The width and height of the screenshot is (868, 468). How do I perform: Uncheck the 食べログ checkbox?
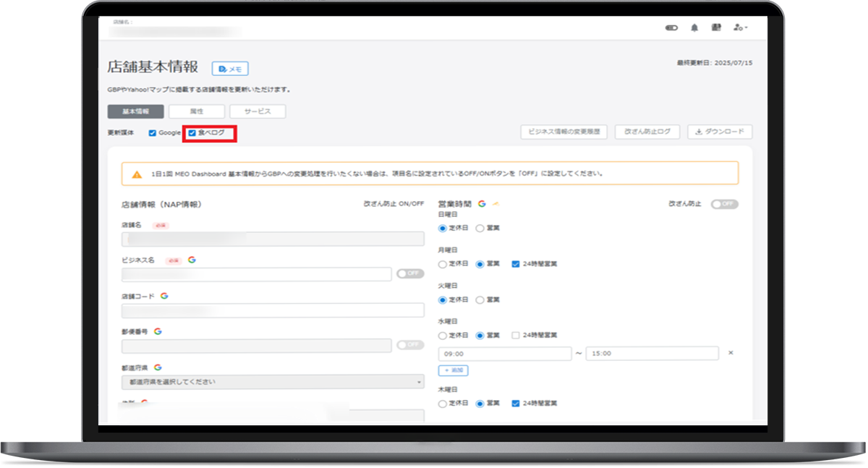pos(192,133)
